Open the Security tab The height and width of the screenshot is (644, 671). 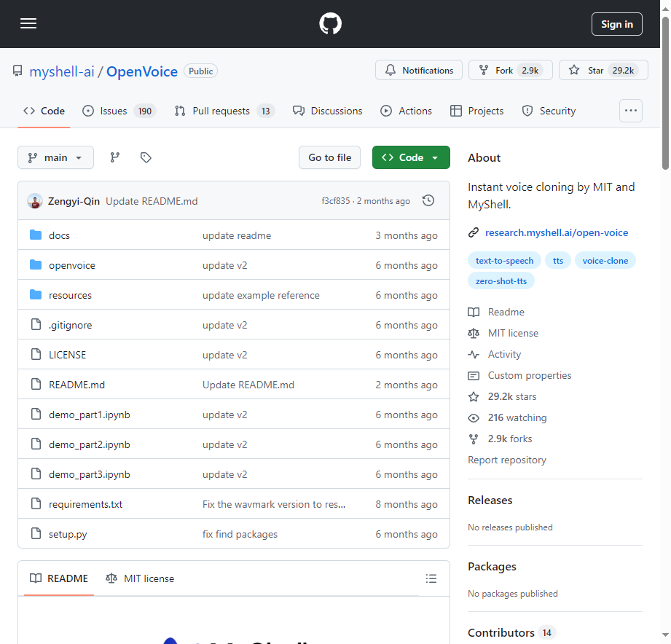[x=549, y=111]
